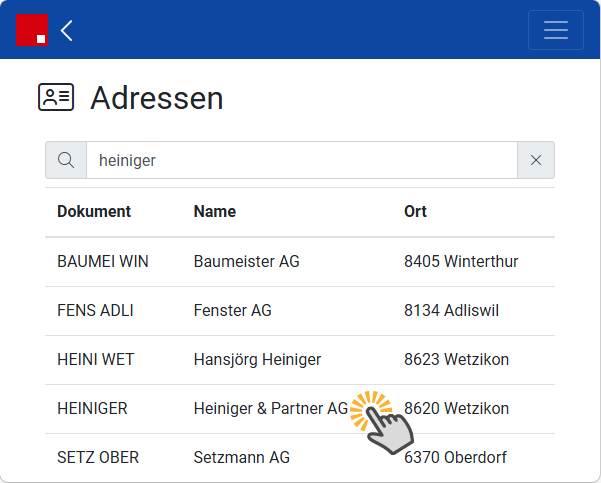This screenshot has width=601, height=483.
Task: Open the hamburger menu
Action: 556,30
